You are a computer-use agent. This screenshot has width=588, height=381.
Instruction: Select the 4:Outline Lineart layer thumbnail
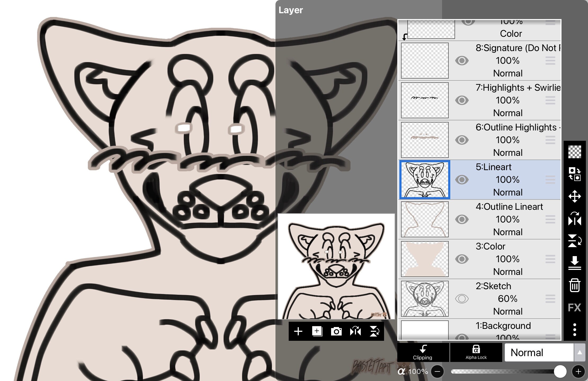pos(425,219)
